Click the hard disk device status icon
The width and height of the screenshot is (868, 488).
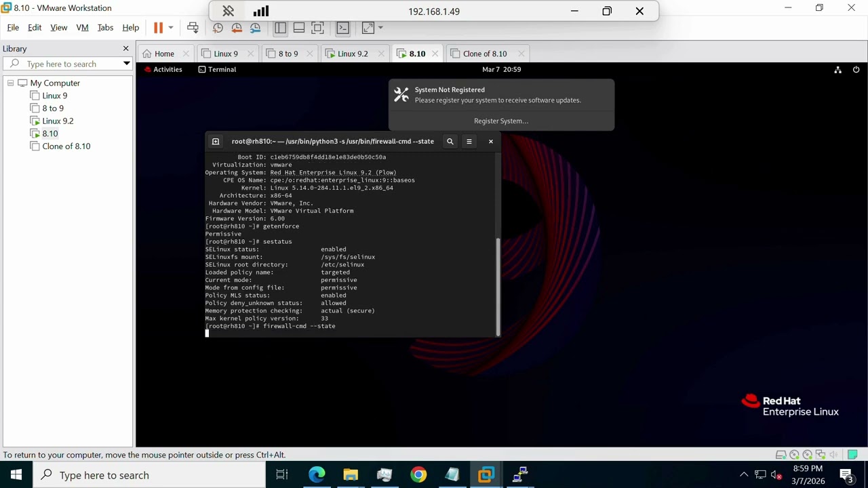[x=781, y=455]
